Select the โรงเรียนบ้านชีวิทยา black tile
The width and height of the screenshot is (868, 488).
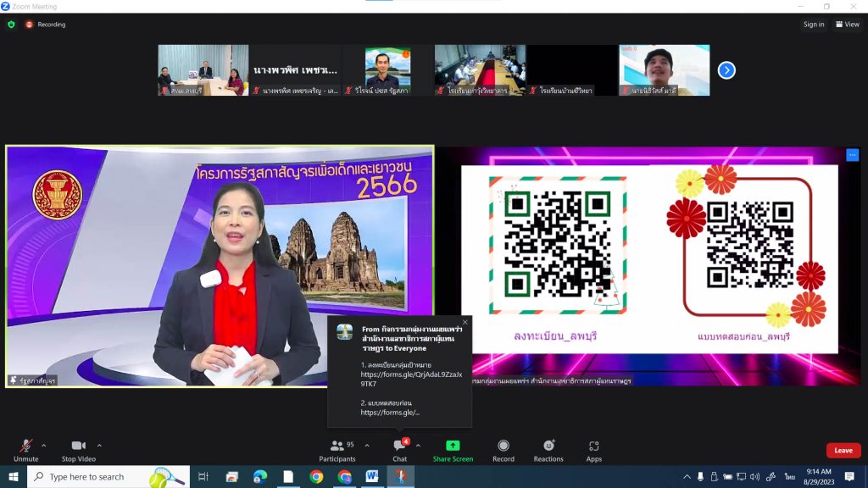click(x=572, y=70)
